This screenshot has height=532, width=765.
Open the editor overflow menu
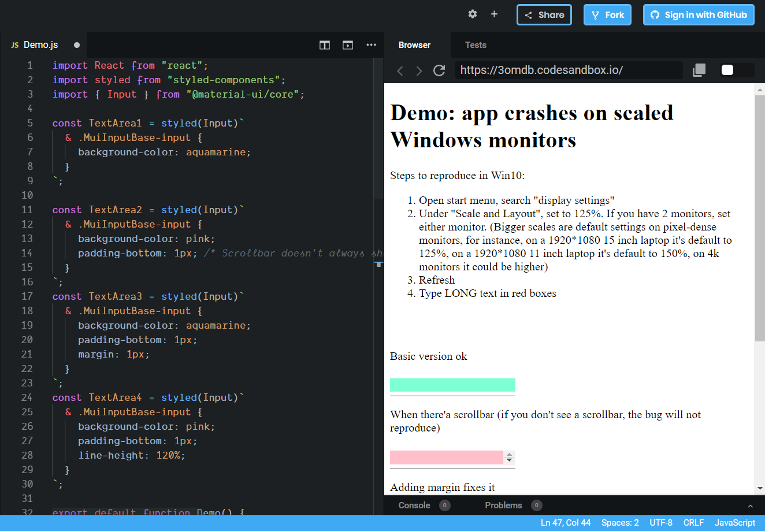371,44
